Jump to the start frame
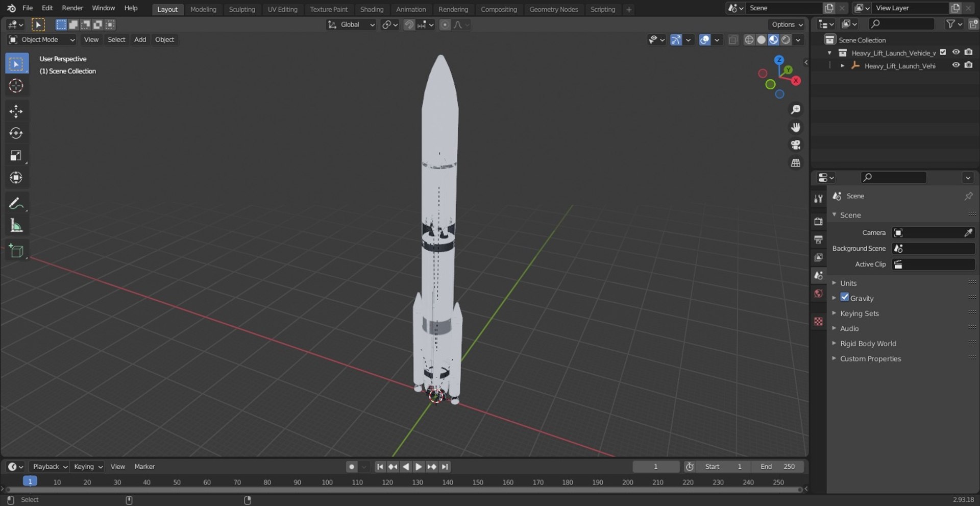This screenshot has width=980, height=506. (x=380, y=467)
